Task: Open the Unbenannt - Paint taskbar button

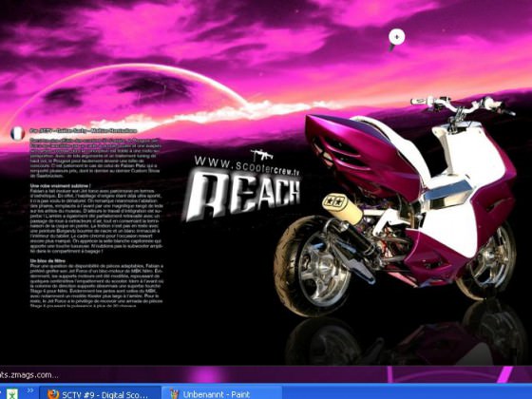Action: pyautogui.click(x=222, y=393)
